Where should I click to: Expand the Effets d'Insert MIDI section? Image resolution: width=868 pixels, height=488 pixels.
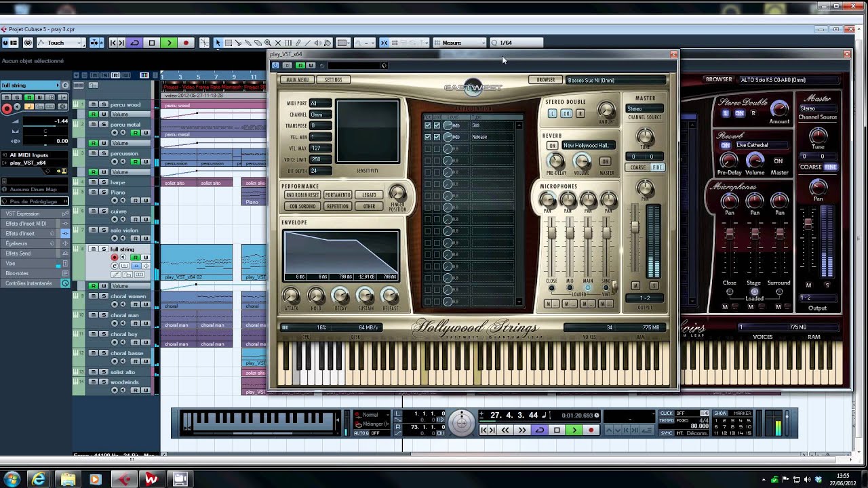point(34,224)
